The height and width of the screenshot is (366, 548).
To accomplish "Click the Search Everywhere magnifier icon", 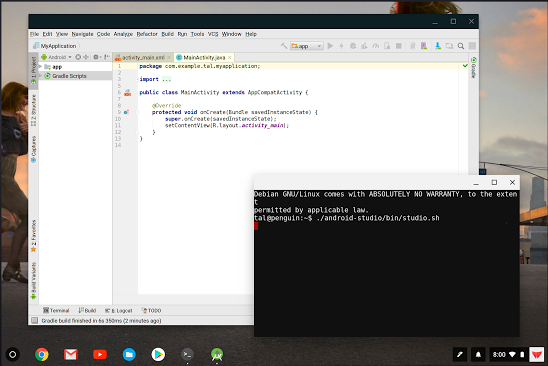I will [461, 46].
